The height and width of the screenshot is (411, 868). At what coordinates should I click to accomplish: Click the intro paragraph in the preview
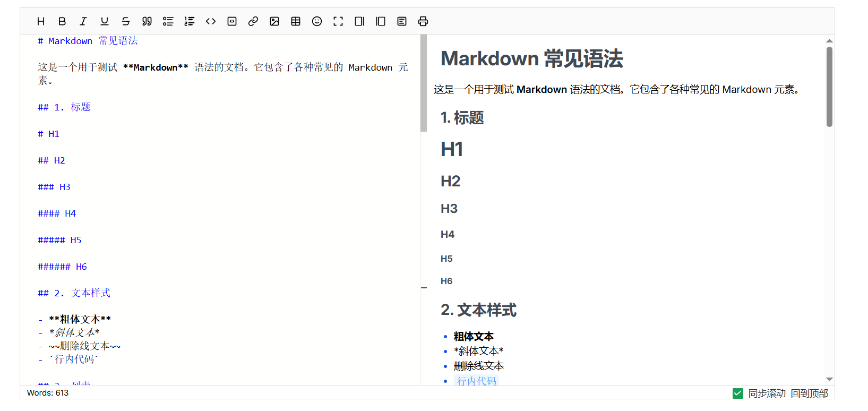[x=617, y=90]
